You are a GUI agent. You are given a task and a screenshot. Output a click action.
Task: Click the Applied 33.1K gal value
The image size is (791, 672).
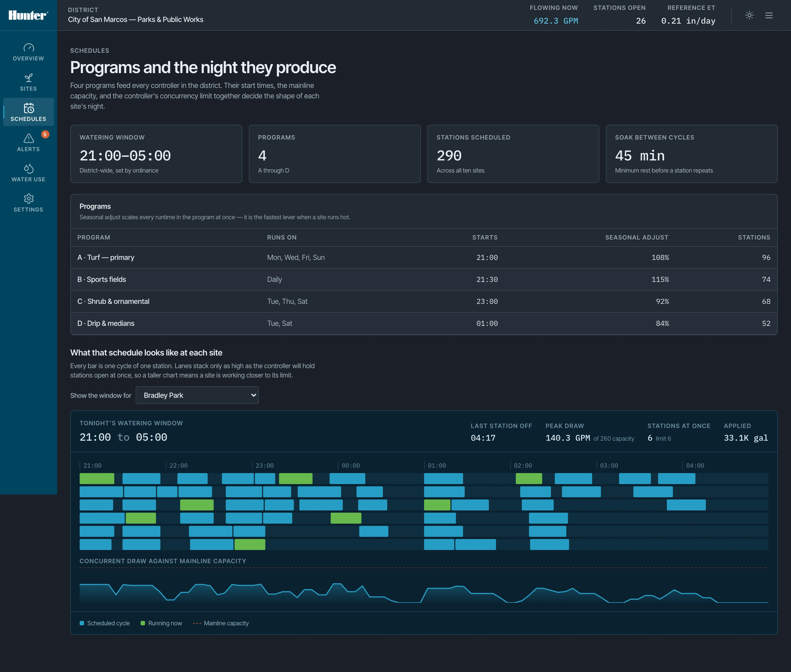point(746,438)
